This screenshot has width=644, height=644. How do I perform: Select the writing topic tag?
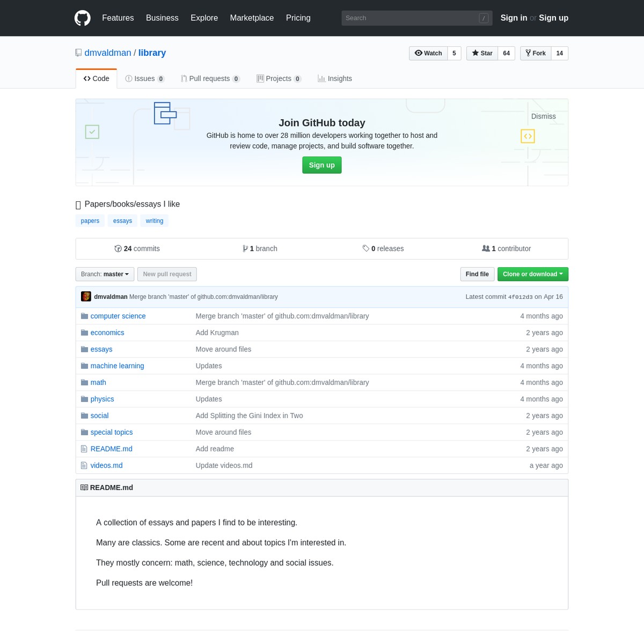[x=155, y=221]
